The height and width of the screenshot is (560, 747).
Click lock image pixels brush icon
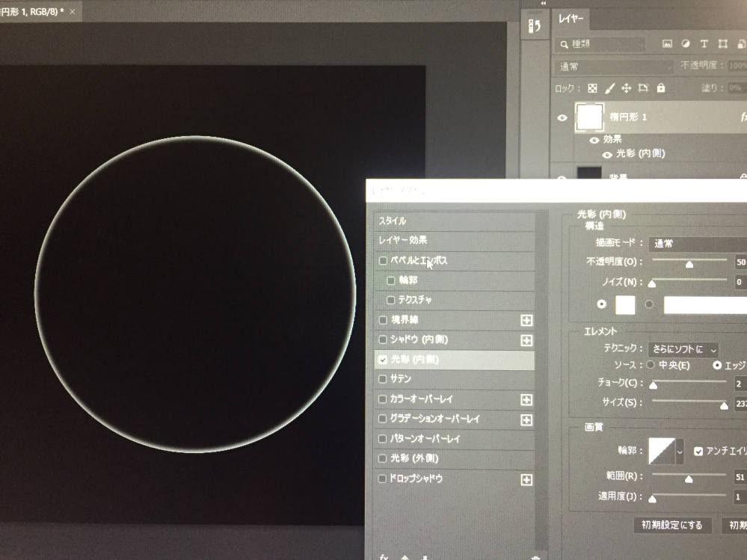[609, 88]
